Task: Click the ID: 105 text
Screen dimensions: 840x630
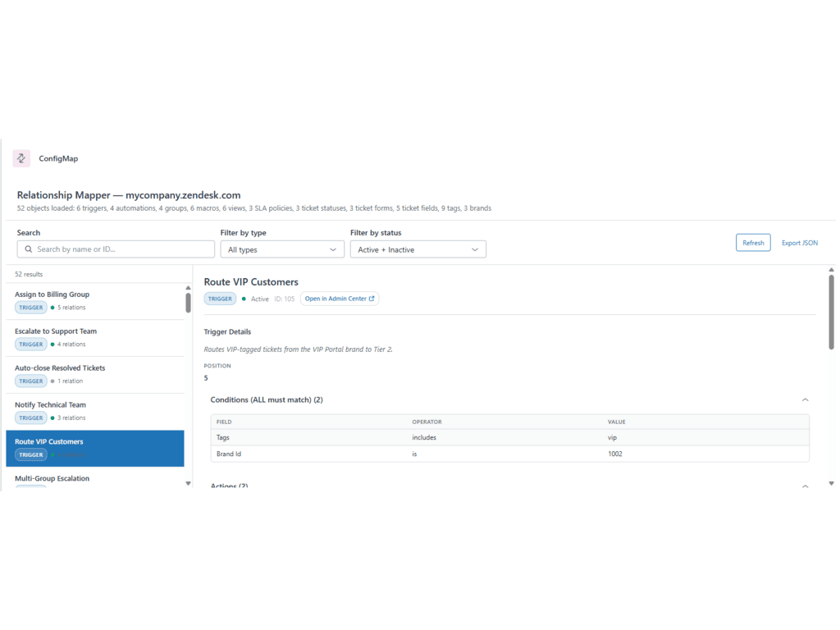Action: (x=285, y=299)
